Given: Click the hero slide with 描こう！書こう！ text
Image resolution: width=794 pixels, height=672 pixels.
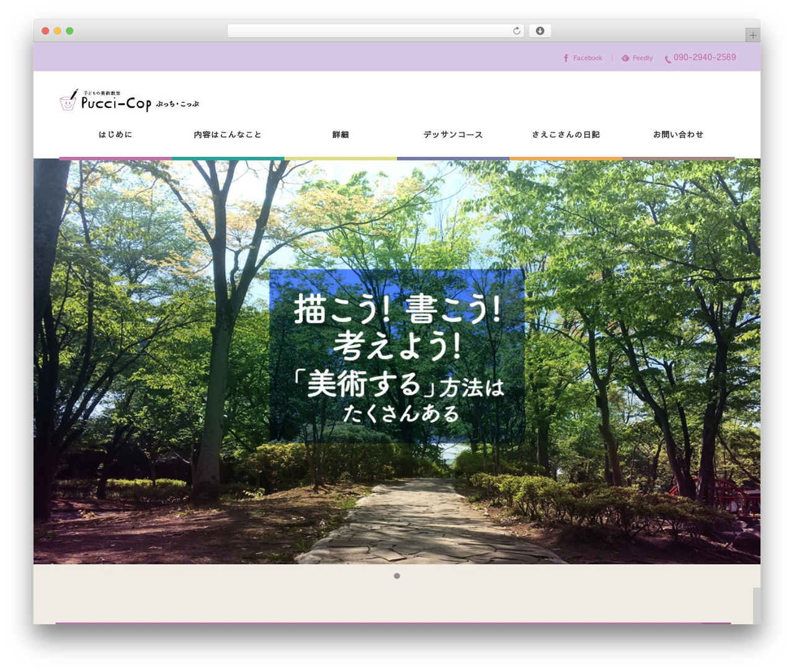Looking at the screenshot, I should pyautogui.click(x=397, y=361).
